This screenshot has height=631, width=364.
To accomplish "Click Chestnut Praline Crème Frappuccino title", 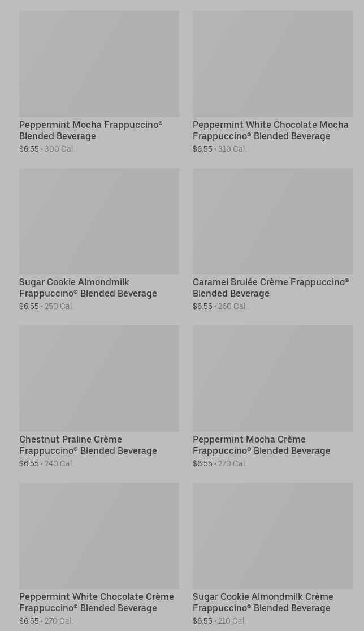I will tap(88, 445).
